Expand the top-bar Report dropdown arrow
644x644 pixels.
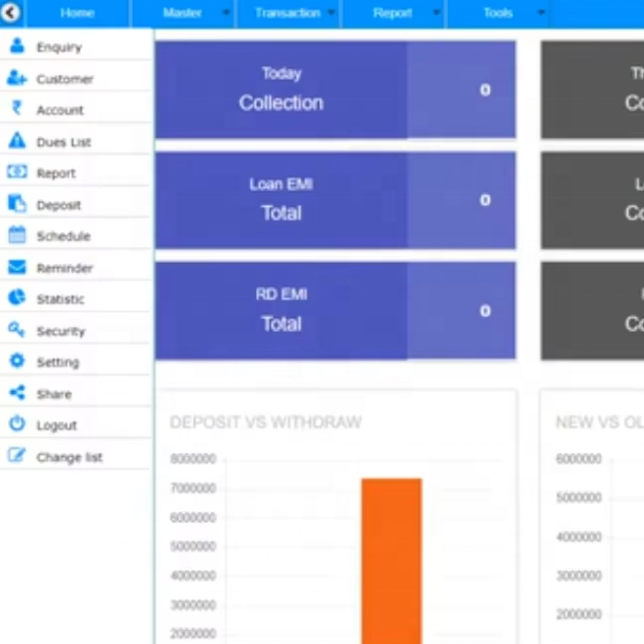(x=436, y=13)
